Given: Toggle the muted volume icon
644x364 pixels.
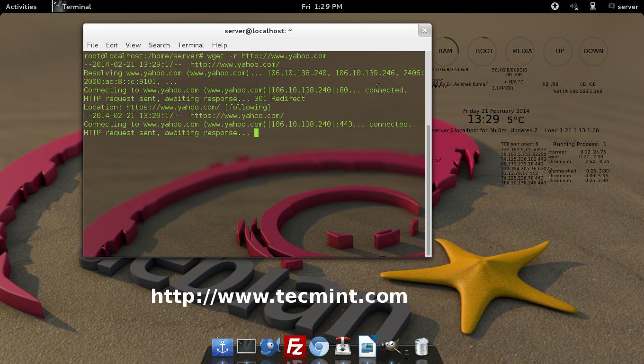Looking at the screenshot, I should coord(573,6).
